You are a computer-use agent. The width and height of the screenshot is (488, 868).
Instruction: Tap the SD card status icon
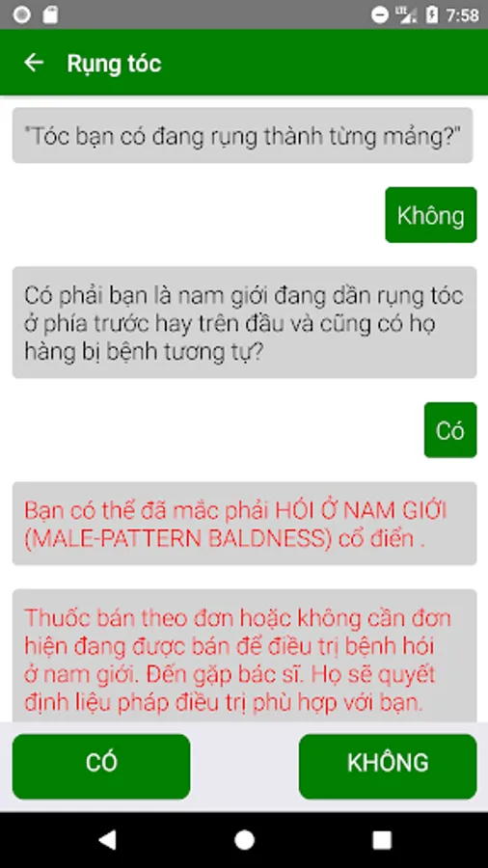[50, 14]
